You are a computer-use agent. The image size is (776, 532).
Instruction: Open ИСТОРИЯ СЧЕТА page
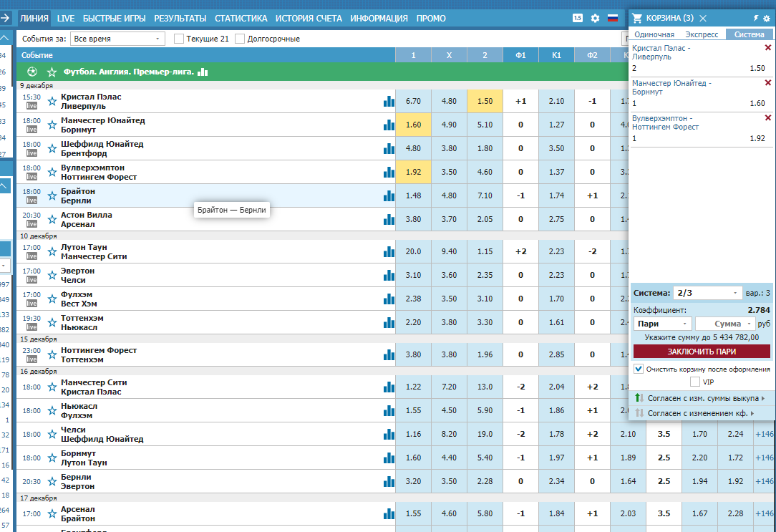tap(309, 19)
